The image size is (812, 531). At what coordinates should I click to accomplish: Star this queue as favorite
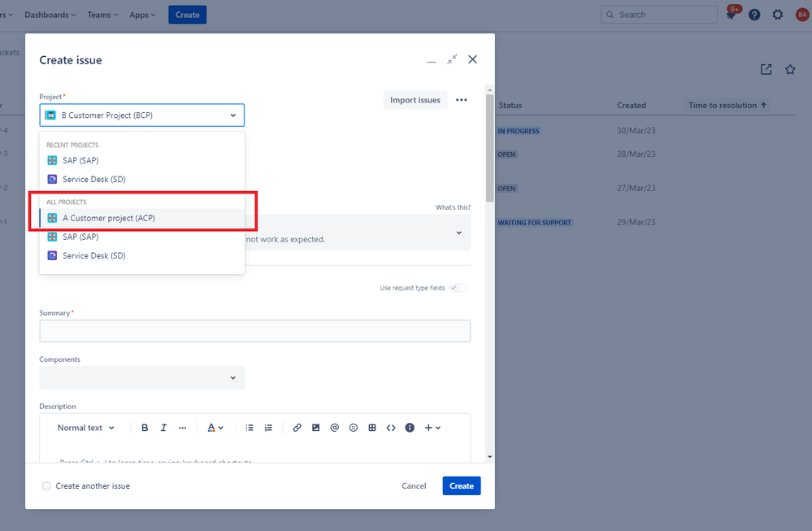click(790, 69)
